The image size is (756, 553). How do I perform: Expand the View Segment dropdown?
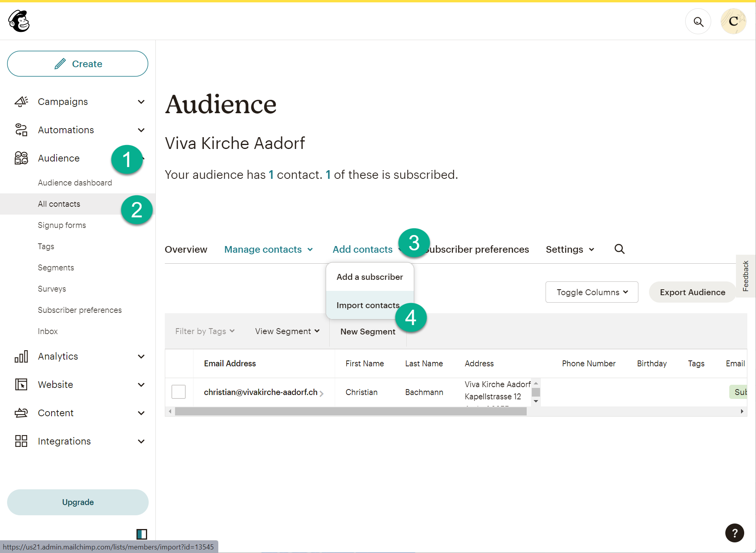[x=287, y=331]
